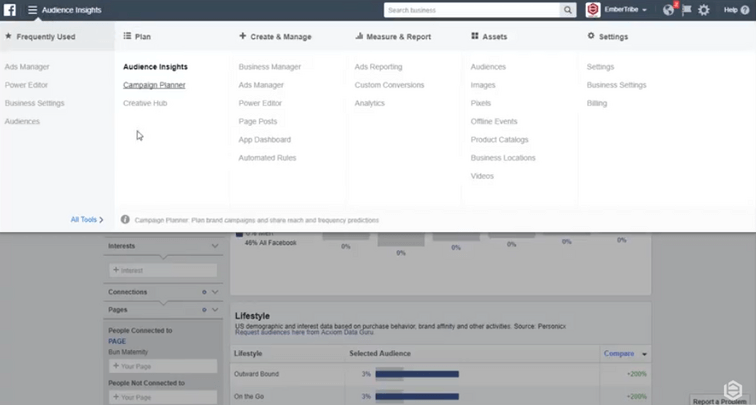Click the flag pages icon
756x405 pixels.
tap(687, 10)
